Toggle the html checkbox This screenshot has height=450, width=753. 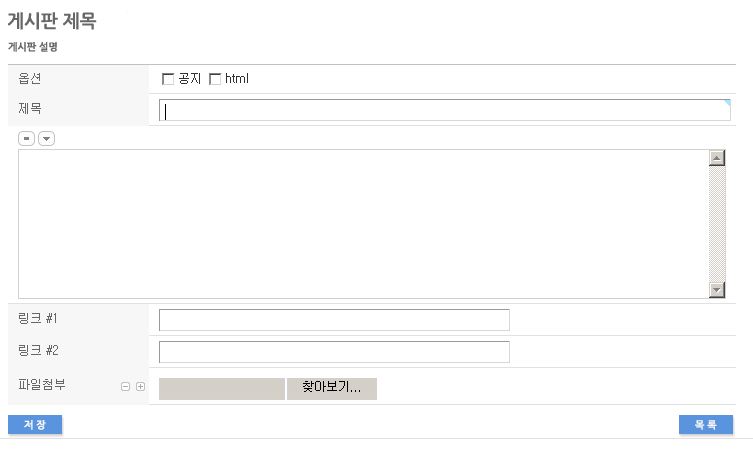215,79
